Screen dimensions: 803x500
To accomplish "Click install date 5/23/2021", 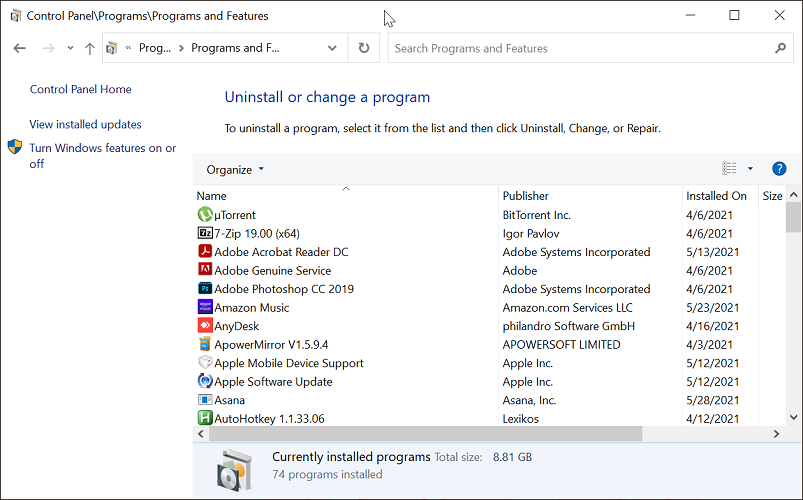I will [x=712, y=307].
